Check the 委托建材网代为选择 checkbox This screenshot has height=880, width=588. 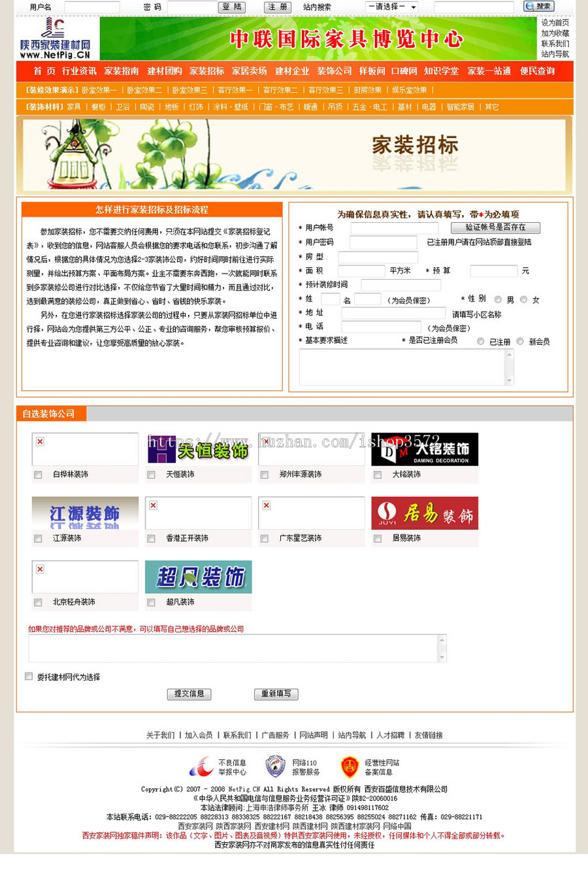point(28,677)
